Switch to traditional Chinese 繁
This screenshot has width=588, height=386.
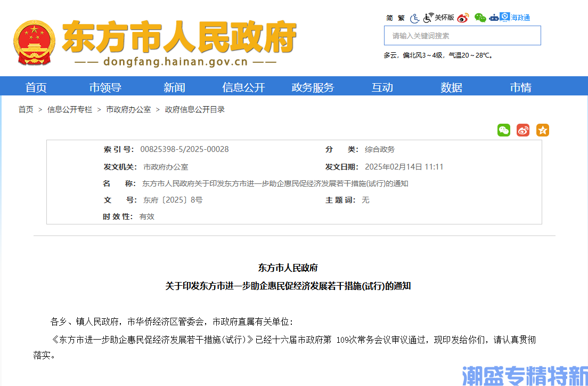[x=401, y=18]
